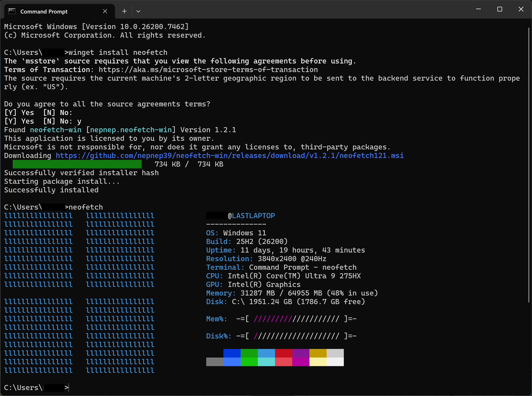The width and height of the screenshot is (532, 396).
Task: Open the neofetch121.msi GitHub download link
Action: coord(230,156)
